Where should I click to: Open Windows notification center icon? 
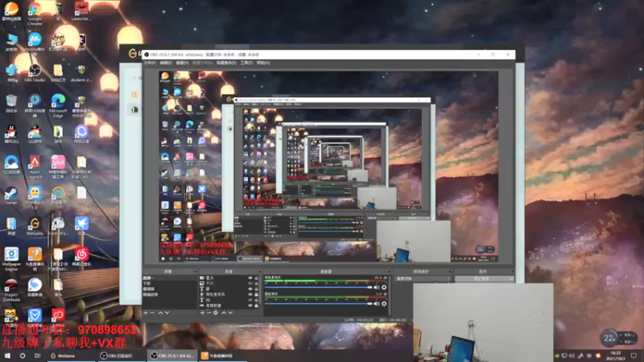634,356
